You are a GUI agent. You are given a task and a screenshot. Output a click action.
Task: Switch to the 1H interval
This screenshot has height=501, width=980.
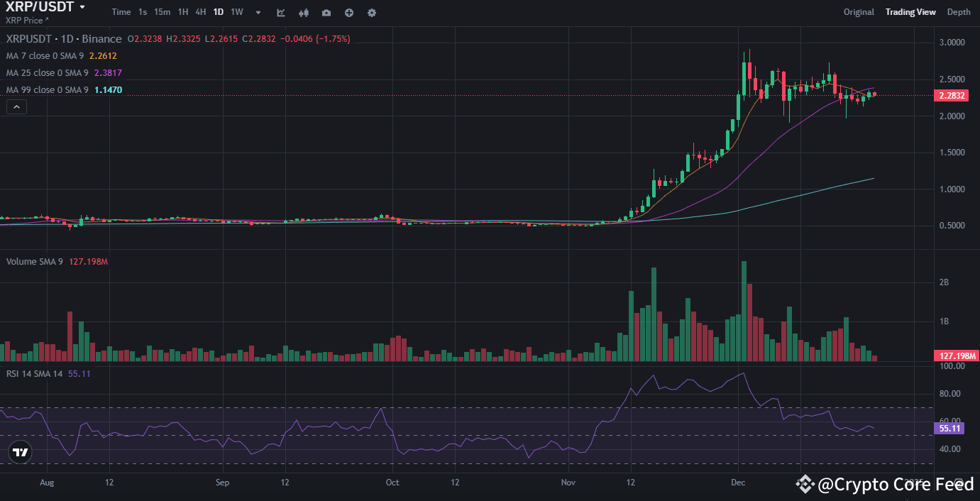tap(183, 12)
